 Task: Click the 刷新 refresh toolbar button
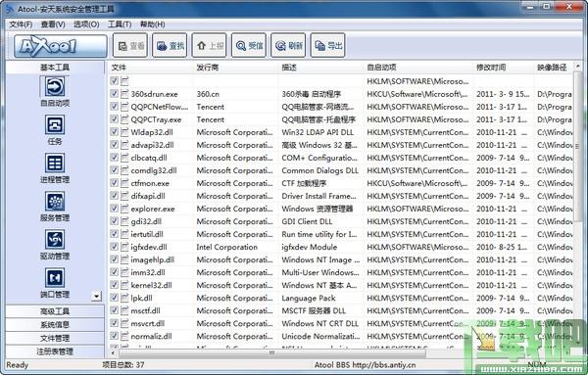coord(288,46)
